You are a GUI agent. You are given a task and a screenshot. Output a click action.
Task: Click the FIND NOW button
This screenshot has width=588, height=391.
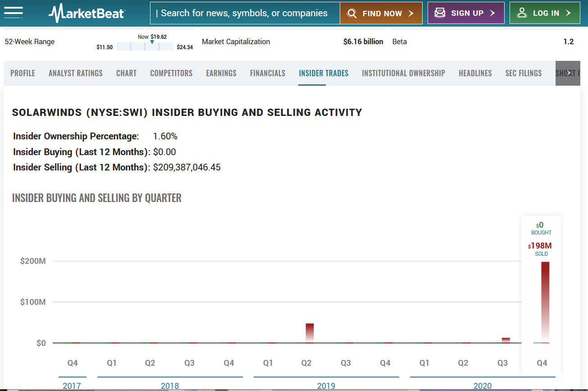coord(381,13)
